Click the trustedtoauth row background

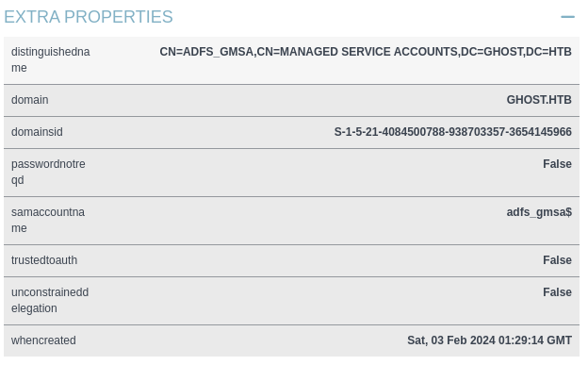point(291,260)
